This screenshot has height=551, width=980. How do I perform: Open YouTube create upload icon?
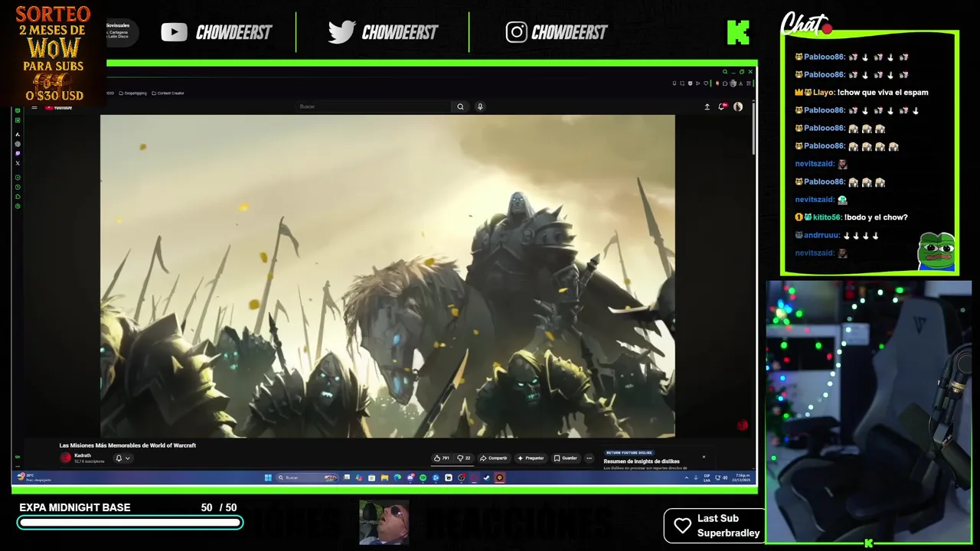pos(707,106)
